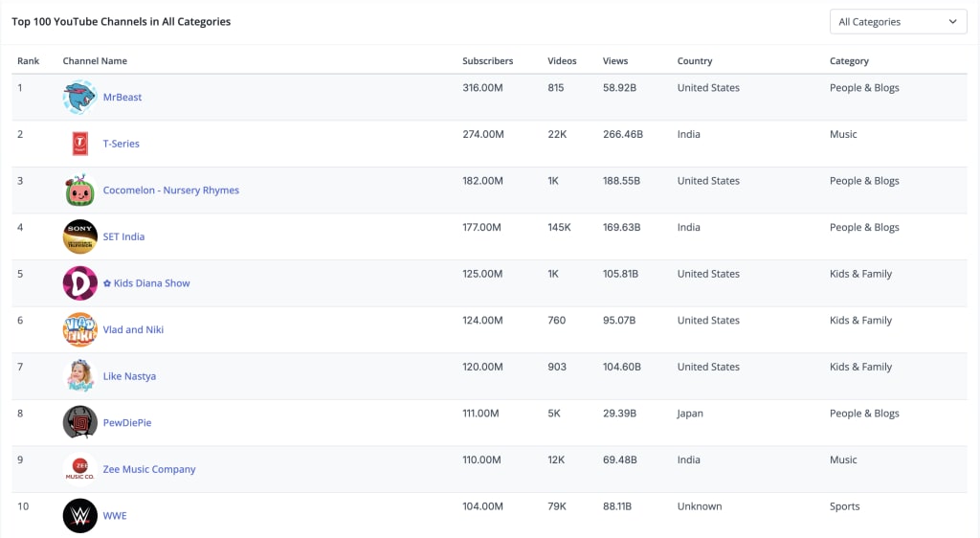Click the 95.07B views value
Image resolution: width=980 pixels, height=538 pixels.
point(619,321)
